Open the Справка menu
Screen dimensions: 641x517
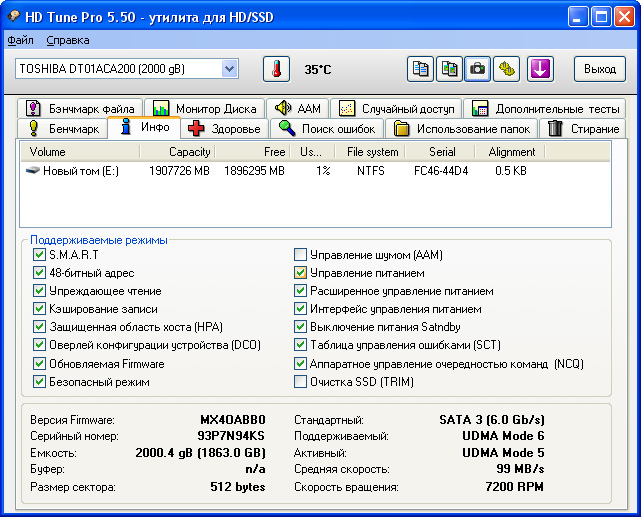pyautogui.click(x=68, y=40)
